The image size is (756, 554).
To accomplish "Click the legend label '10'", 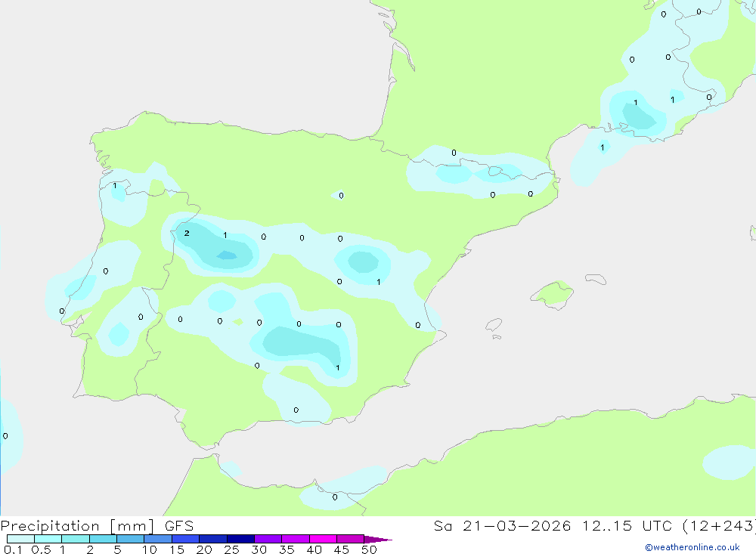I will pos(150,549).
